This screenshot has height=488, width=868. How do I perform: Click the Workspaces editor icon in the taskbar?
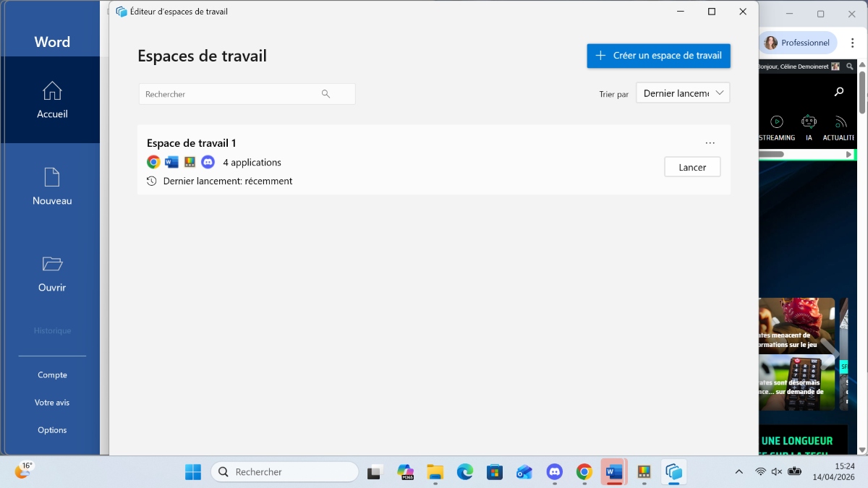673,471
